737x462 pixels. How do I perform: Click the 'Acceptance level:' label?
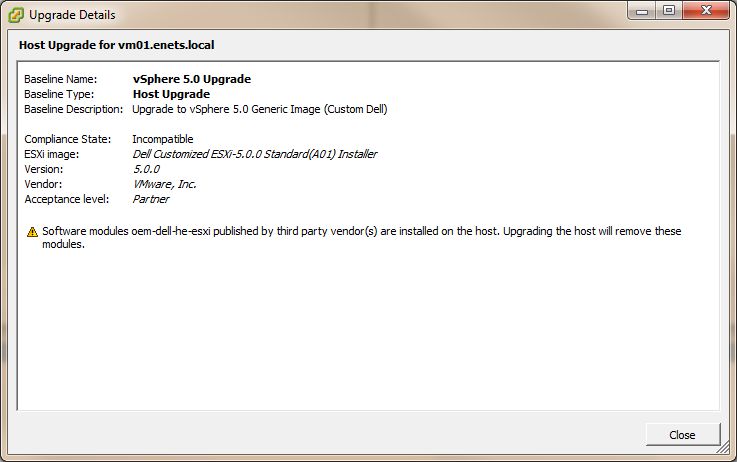click(67, 199)
